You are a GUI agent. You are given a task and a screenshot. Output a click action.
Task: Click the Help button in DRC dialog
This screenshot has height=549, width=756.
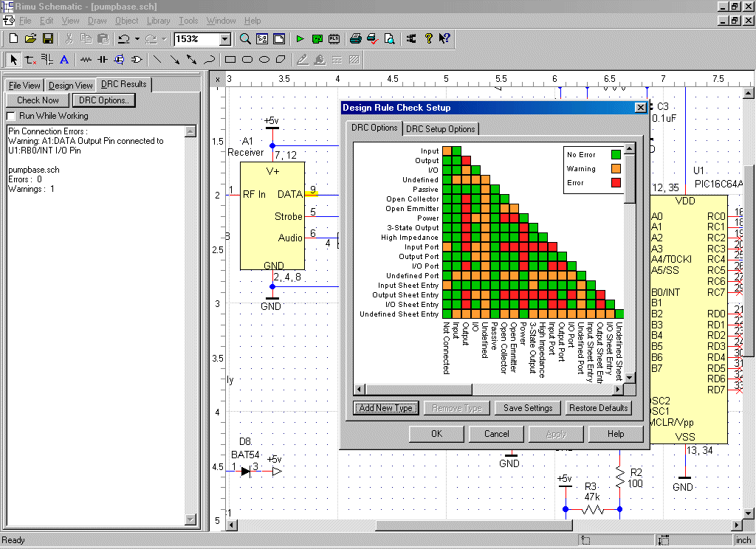[x=616, y=434]
